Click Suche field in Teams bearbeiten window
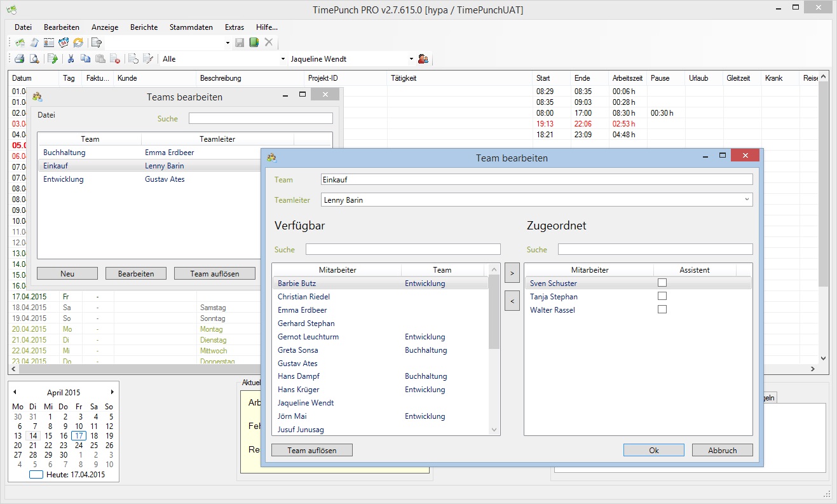 (x=261, y=118)
